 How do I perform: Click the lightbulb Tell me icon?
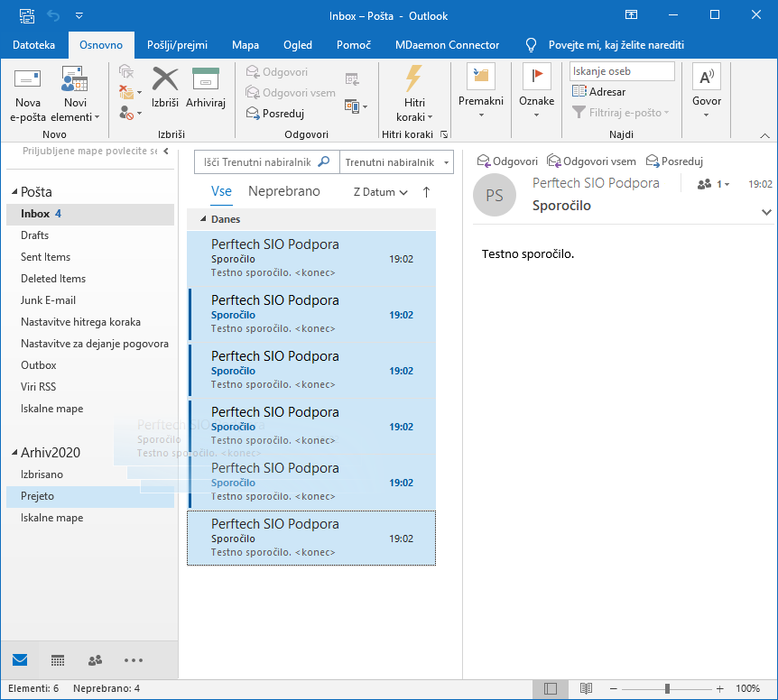531,45
